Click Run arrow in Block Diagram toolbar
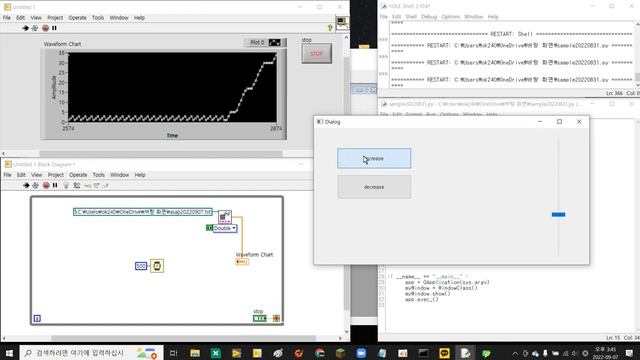This screenshot has width=640, height=360. click(26, 185)
